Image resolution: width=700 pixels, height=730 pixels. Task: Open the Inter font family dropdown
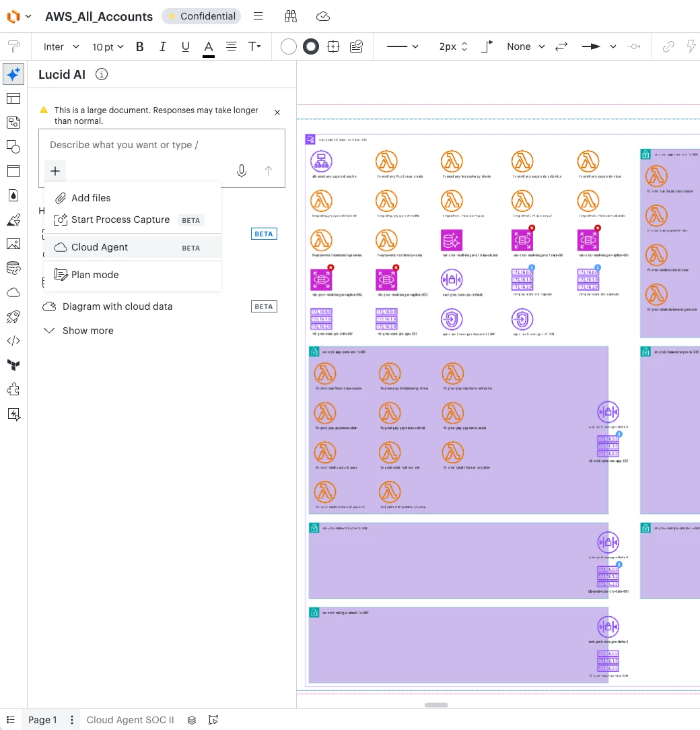[61, 46]
